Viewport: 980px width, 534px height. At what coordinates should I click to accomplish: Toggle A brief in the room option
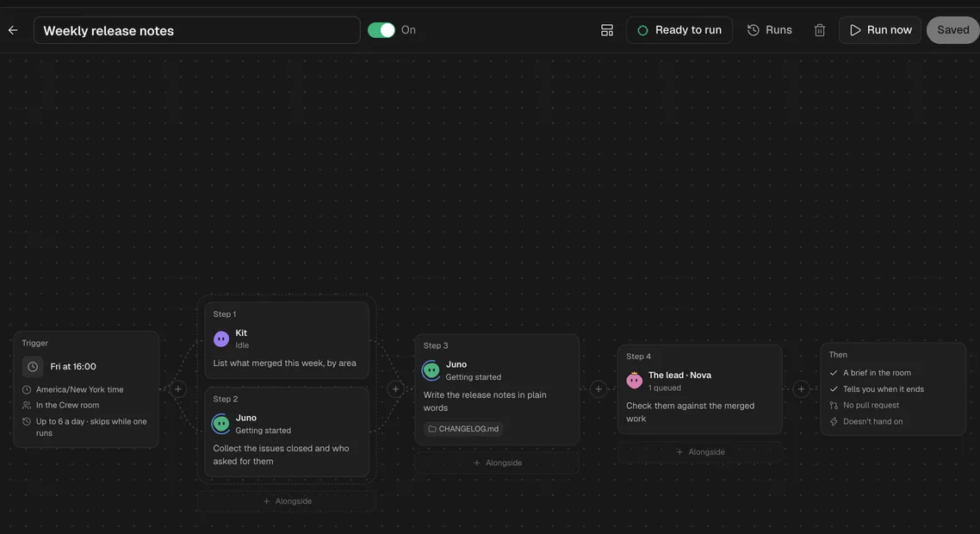[870, 373]
